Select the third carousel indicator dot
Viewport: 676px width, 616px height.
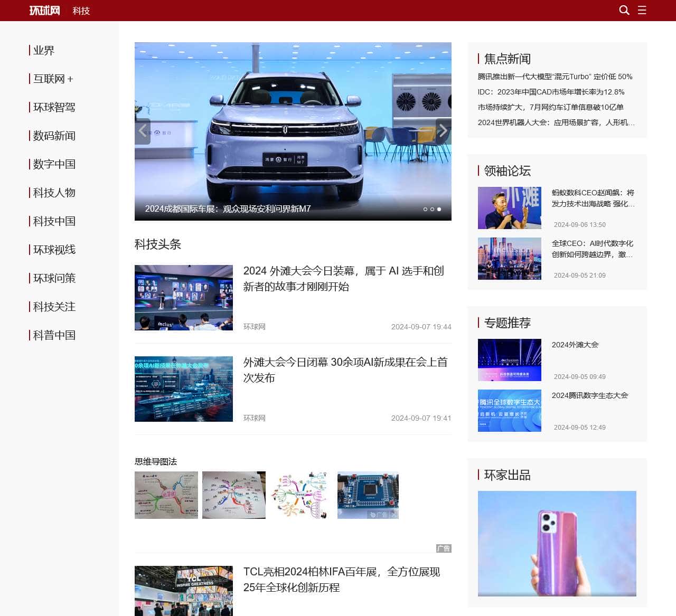coord(439,210)
